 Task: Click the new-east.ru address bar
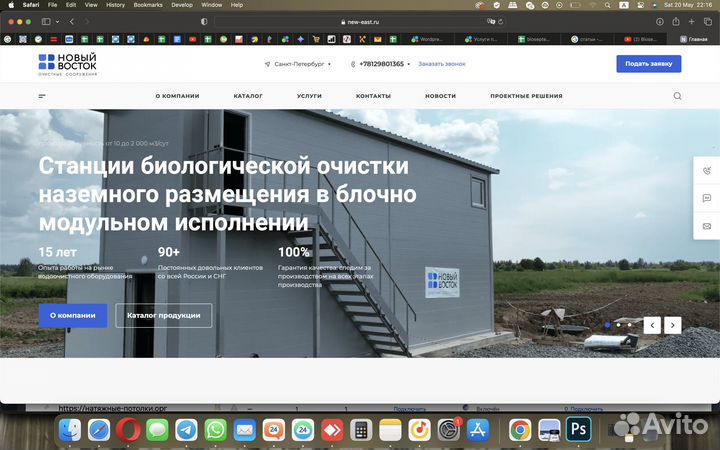click(360, 22)
